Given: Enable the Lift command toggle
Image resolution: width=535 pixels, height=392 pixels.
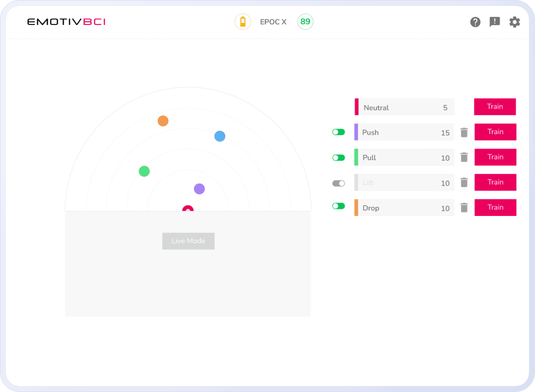Looking at the screenshot, I should (x=339, y=183).
